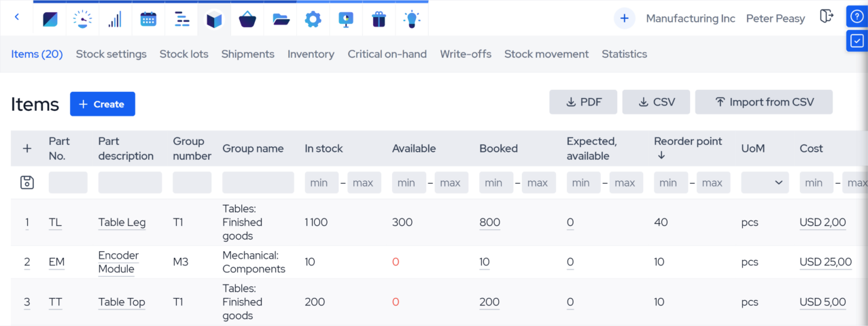
Task: Open the Encoder Module description link
Action: pyautogui.click(x=118, y=262)
